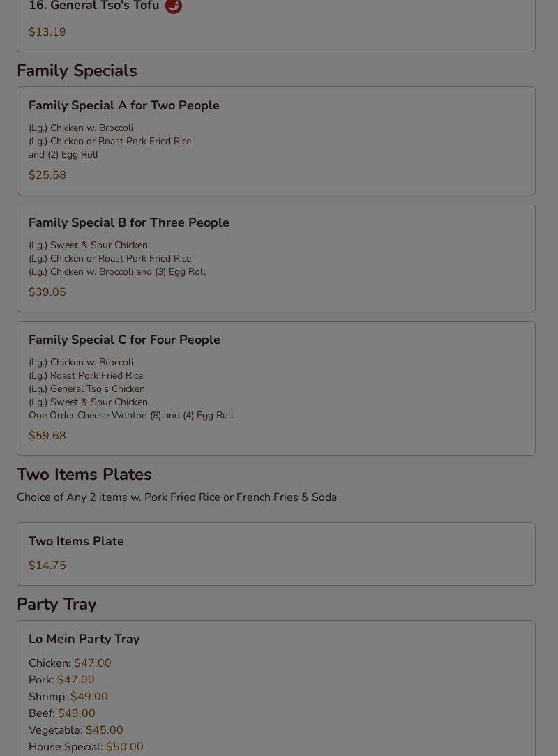Click the $14.75 Two Items Plate price
The height and width of the screenshot is (756, 558).
point(47,565)
